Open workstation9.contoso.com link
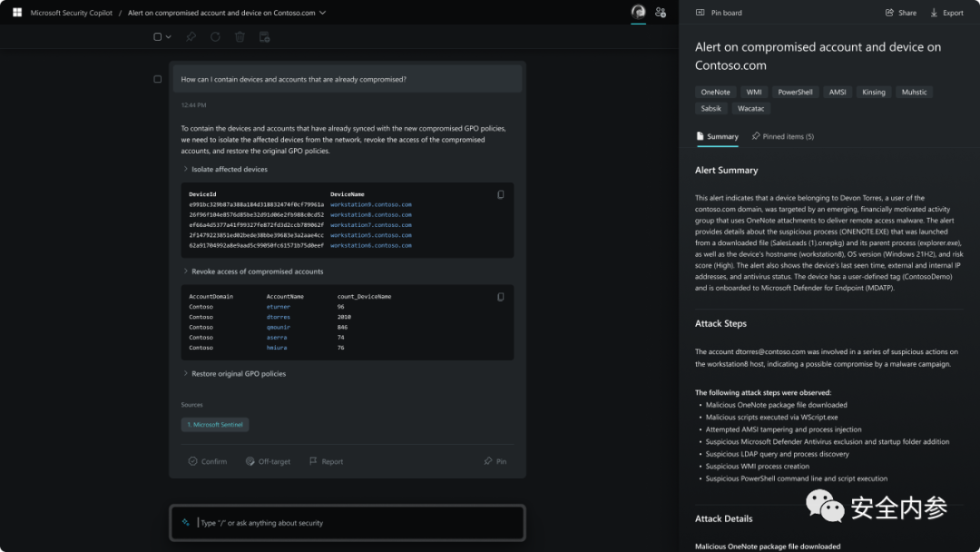The height and width of the screenshot is (552, 980). click(x=371, y=204)
